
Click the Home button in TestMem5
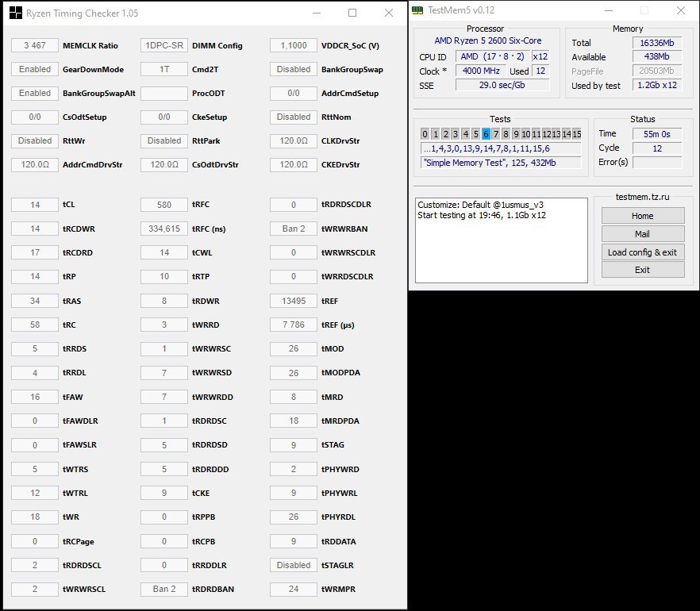[642, 216]
